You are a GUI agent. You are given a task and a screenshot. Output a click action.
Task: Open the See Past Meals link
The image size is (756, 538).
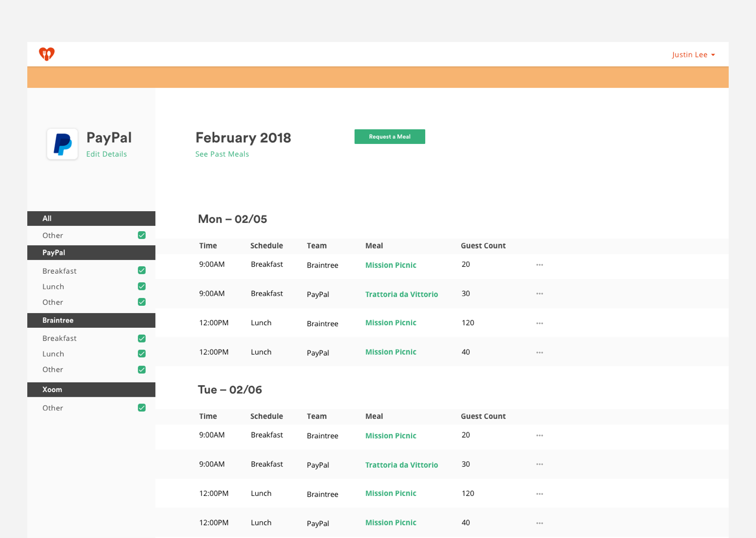coord(222,154)
